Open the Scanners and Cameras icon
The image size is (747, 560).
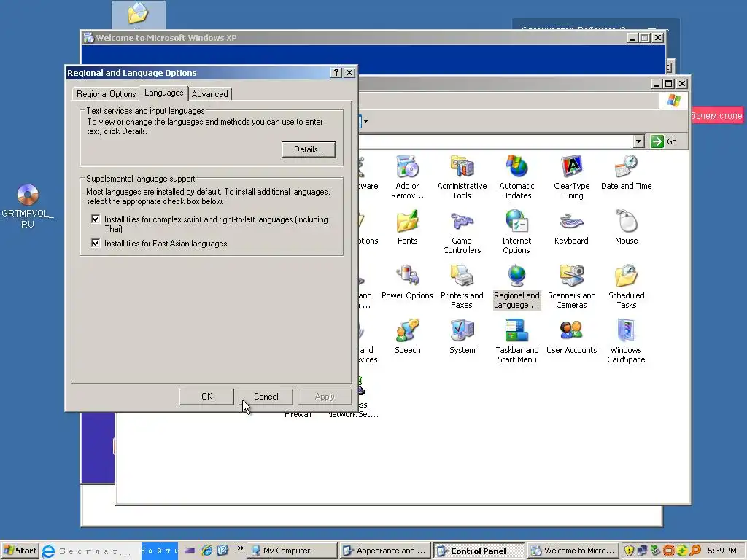(x=571, y=286)
